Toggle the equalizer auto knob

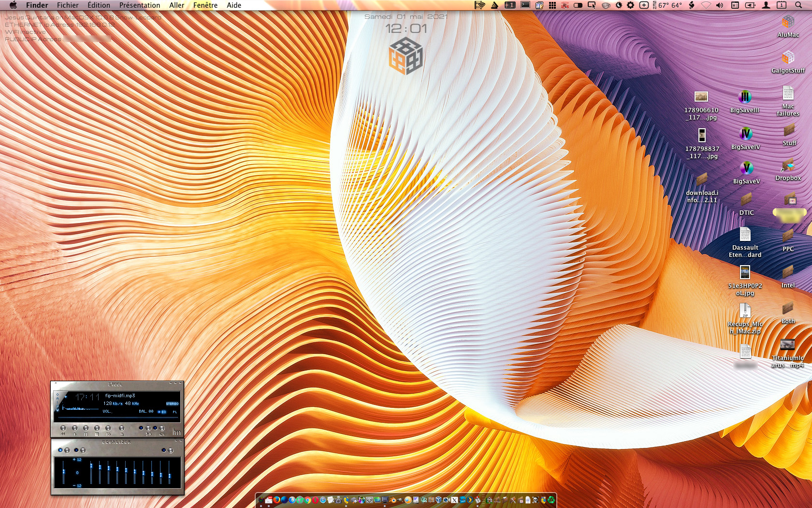pyautogui.click(x=83, y=450)
